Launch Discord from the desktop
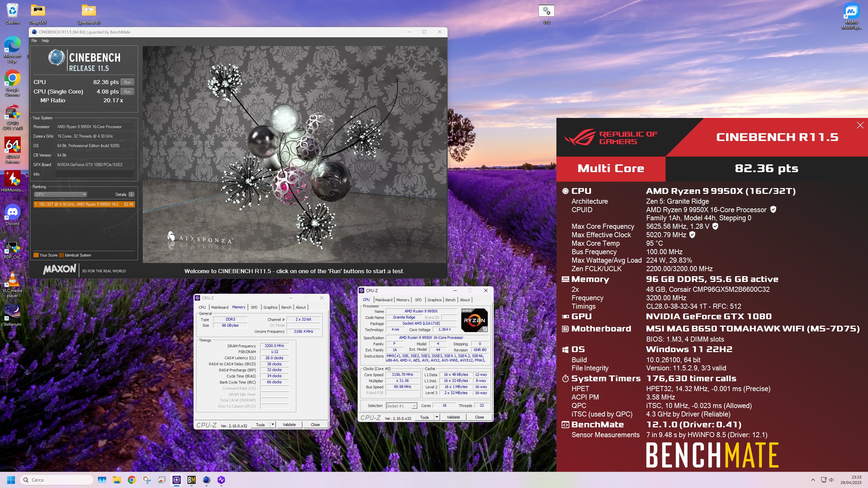 [x=13, y=215]
